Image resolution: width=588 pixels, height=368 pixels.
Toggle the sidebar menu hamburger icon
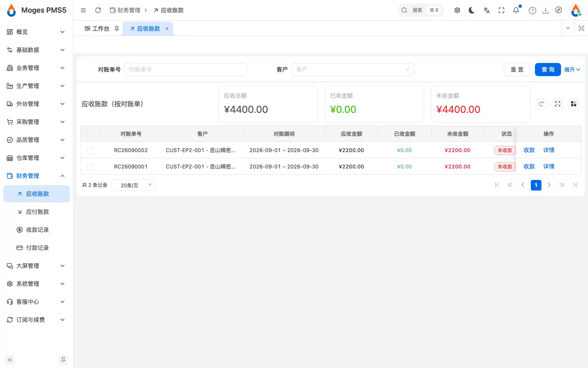[83, 10]
